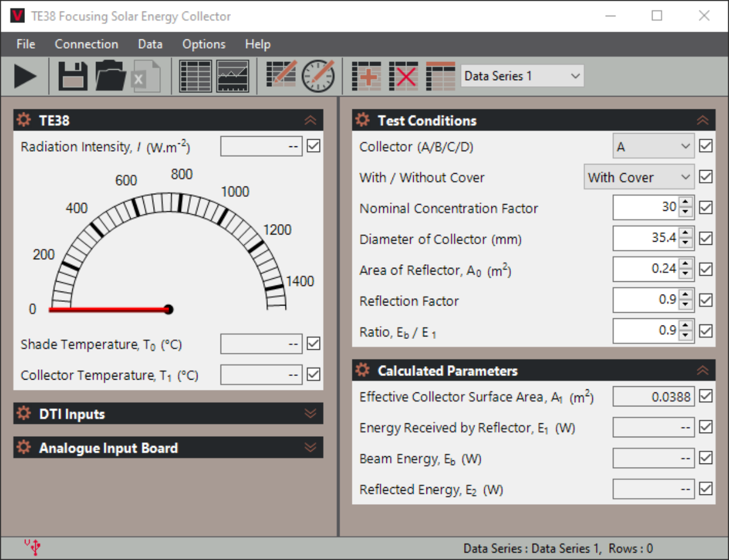Uncheck the Collector (A/B/C/D) checkbox
Viewport: 729px width, 560px height.
(x=705, y=146)
